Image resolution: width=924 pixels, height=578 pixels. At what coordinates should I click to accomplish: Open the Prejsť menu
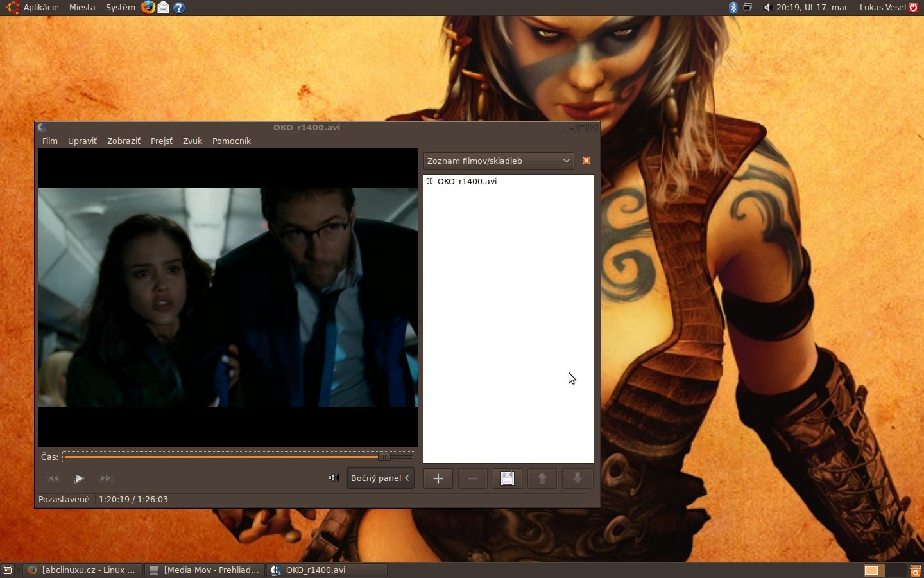(x=162, y=141)
